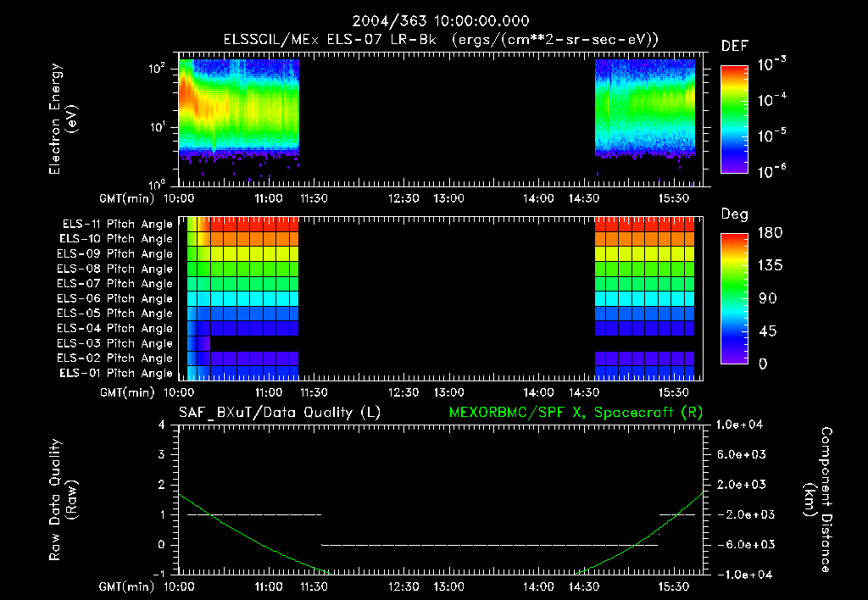The height and width of the screenshot is (600, 868).
Task: Click the 10^-4 DEF scale value
Action: point(771,100)
